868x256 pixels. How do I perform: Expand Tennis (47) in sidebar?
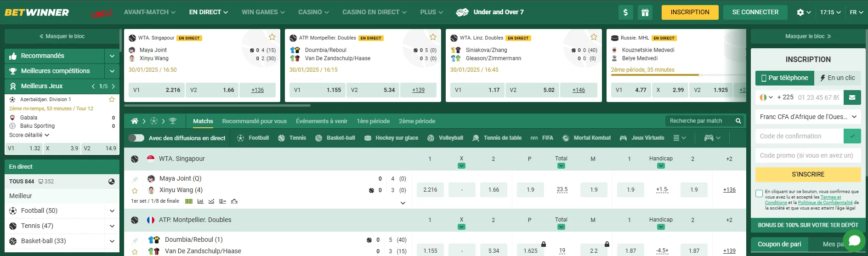pyautogui.click(x=112, y=226)
